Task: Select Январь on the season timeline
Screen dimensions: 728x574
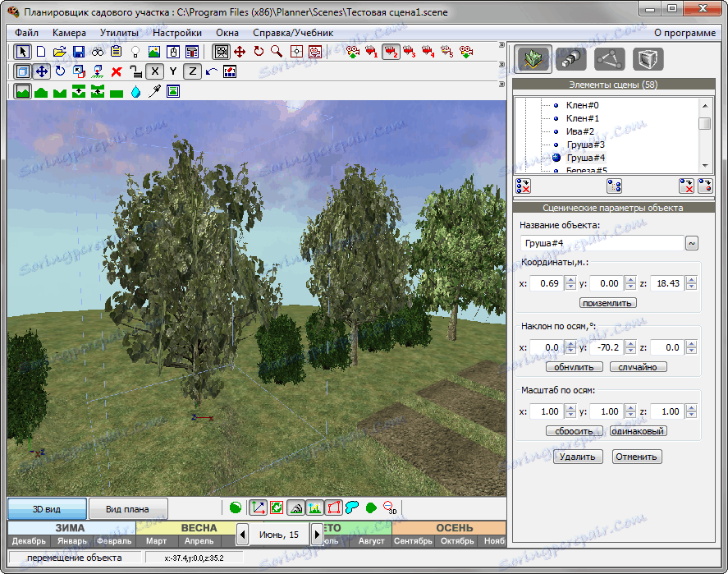Action: (x=72, y=541)
